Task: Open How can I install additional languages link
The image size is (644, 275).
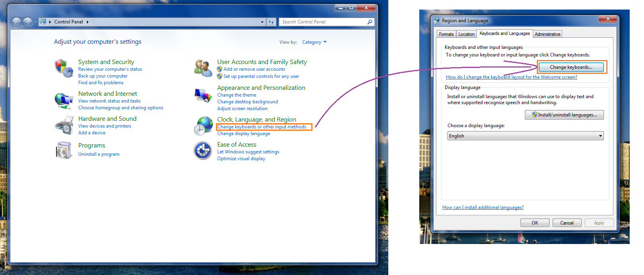Action: pyautogui.click(x=483, y=207)
